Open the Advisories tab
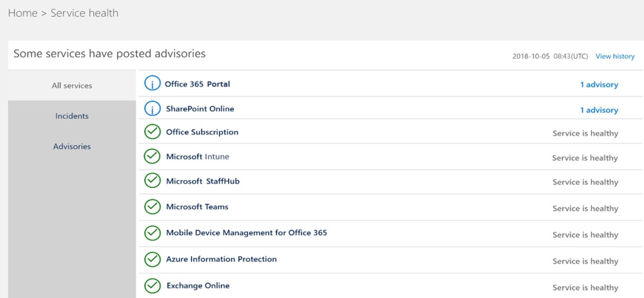Screen dimensions: 644x298 (x=72, y=146)
